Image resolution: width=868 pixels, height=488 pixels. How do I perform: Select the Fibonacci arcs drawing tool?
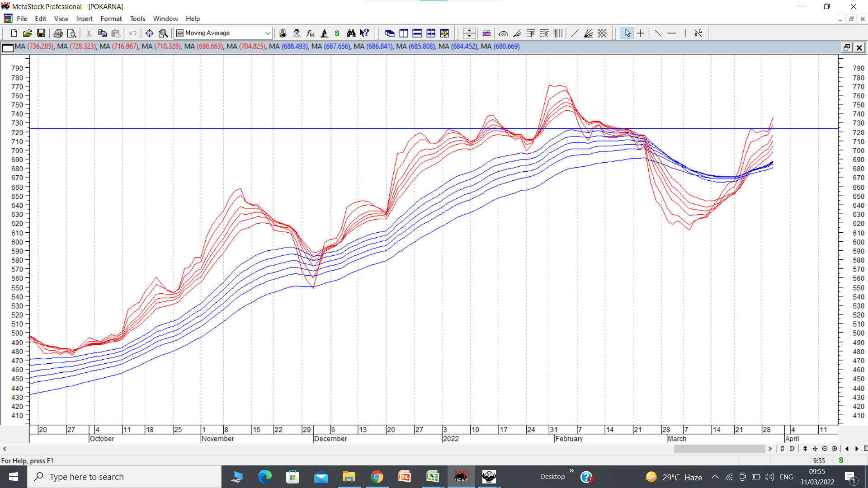503,33
